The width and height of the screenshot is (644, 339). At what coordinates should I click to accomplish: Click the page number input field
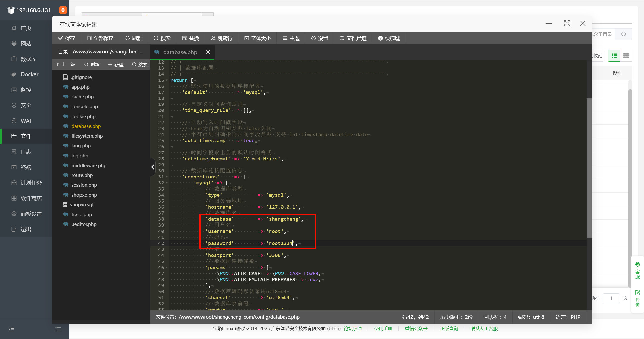pos(611,298)
